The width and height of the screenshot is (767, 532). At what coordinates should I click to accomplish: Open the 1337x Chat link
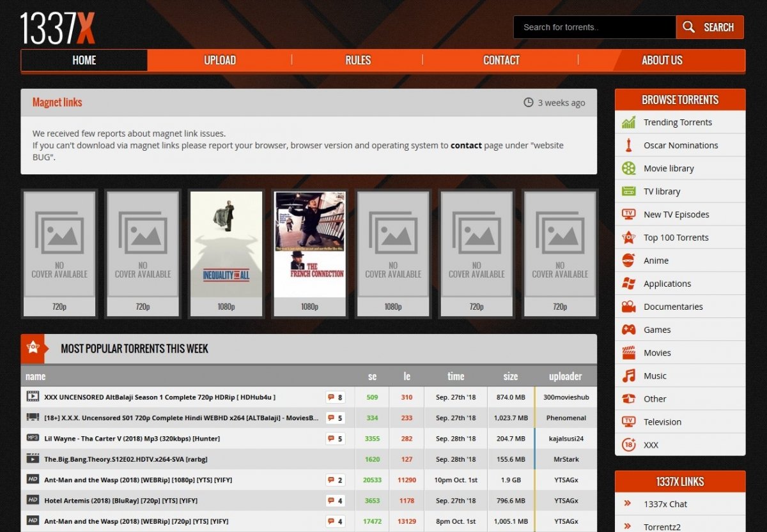[665, 503]
